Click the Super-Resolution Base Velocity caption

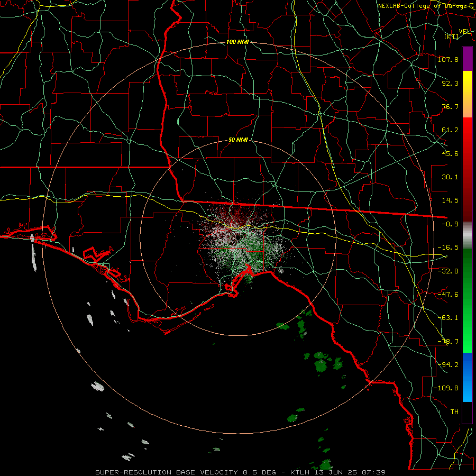[x=241, y=472]
